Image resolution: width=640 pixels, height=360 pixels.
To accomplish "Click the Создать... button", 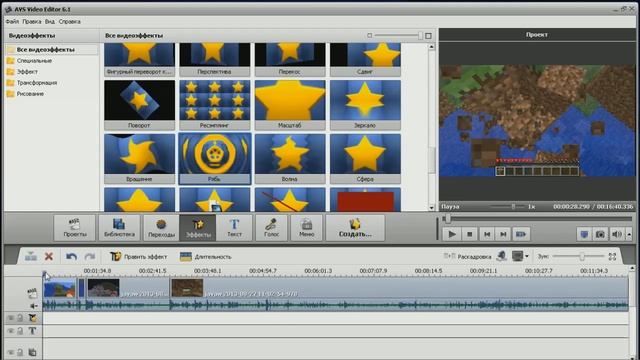I will (x=355, y=228).
